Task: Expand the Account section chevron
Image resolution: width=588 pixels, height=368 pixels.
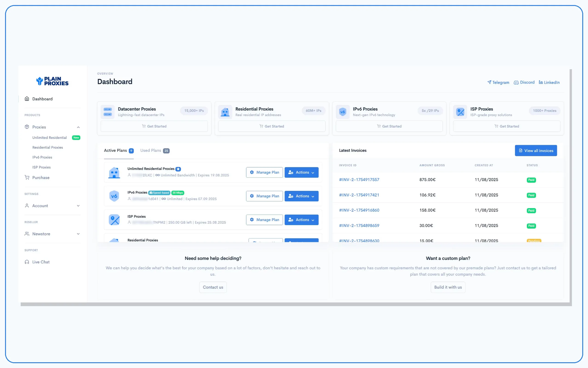Action: [78, 206]
